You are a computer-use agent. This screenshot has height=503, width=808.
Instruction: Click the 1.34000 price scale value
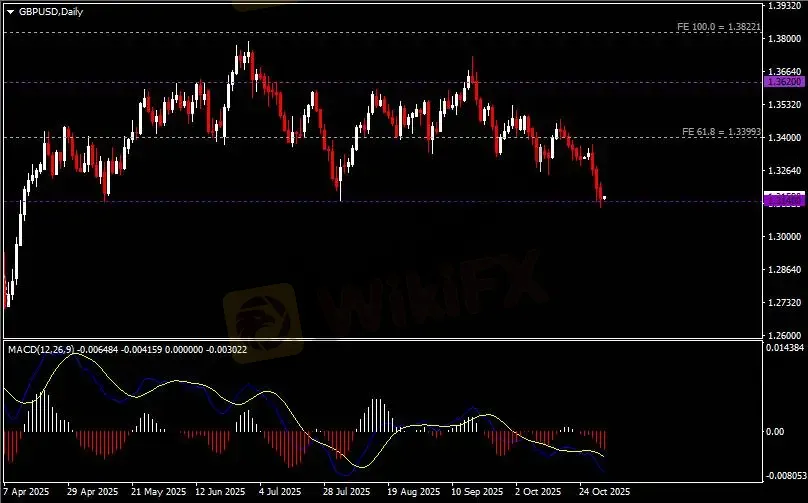click(x=783, y=138)
